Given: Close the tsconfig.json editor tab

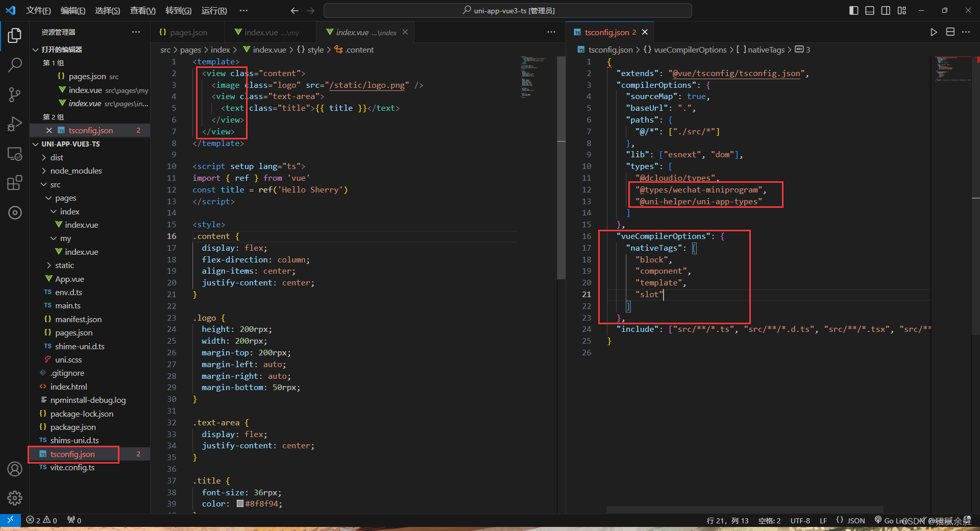Looking at the screenshot, I should (645, 32).
